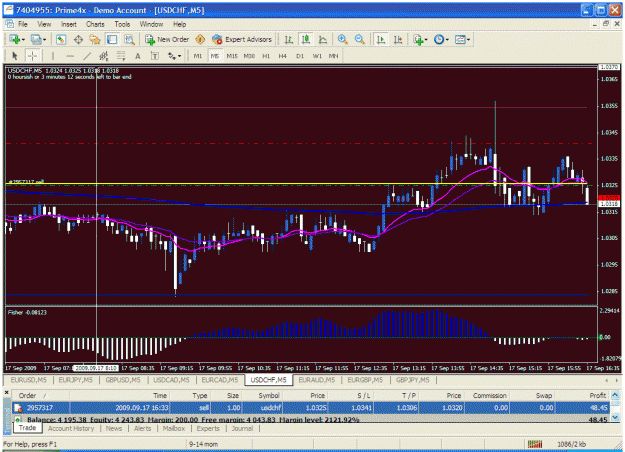Toggle the M5 timeframe button
Image resolution: width=625 pixels, height=452 pixels.
coord(215,56)
